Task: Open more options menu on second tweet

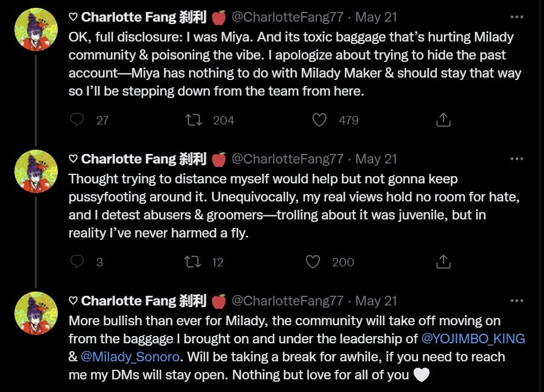Action: 516,159
